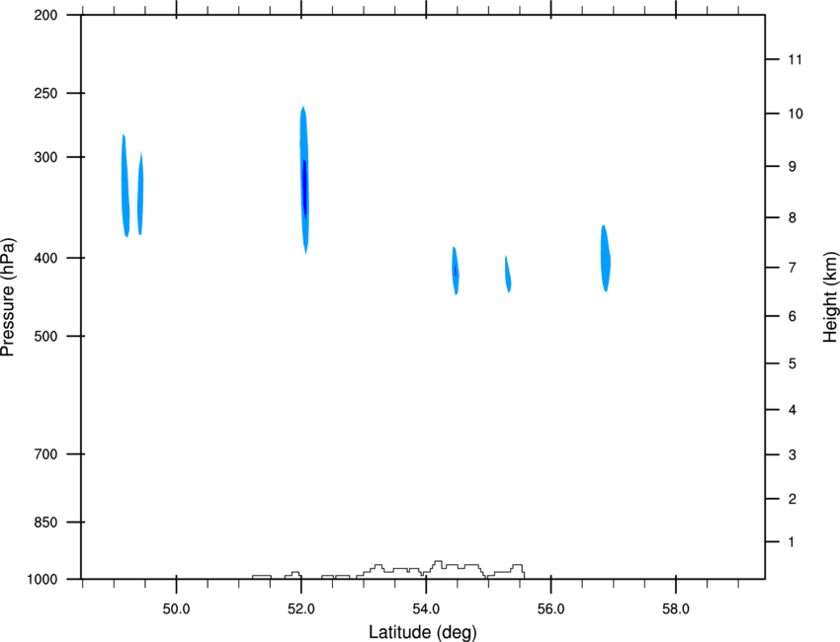The width and height of the screenshot is (840, 642).
Task: Pick the 5 km height label
Action: click(x=792, y=364)
